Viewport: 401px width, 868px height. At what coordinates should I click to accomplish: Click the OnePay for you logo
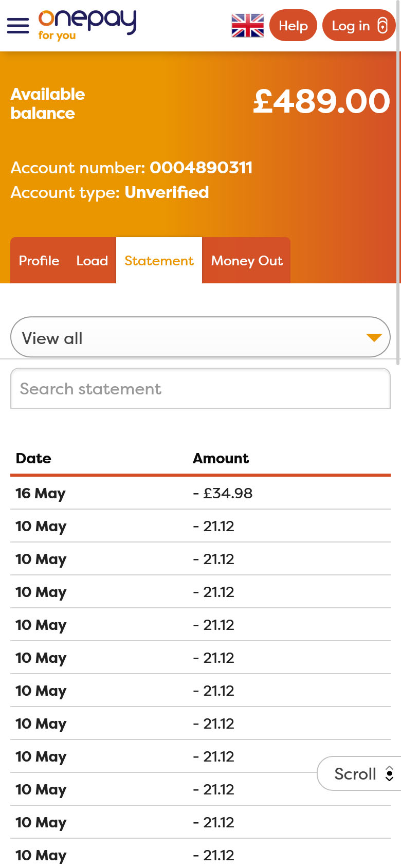click(87, 25)
